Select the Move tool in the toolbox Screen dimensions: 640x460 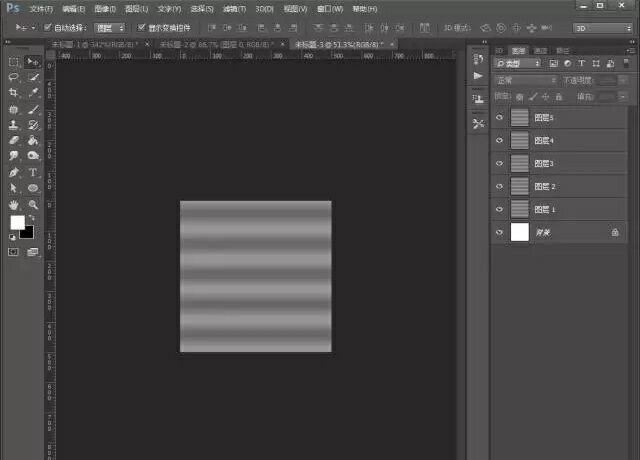pyautogui.click(x=33, y=62)
